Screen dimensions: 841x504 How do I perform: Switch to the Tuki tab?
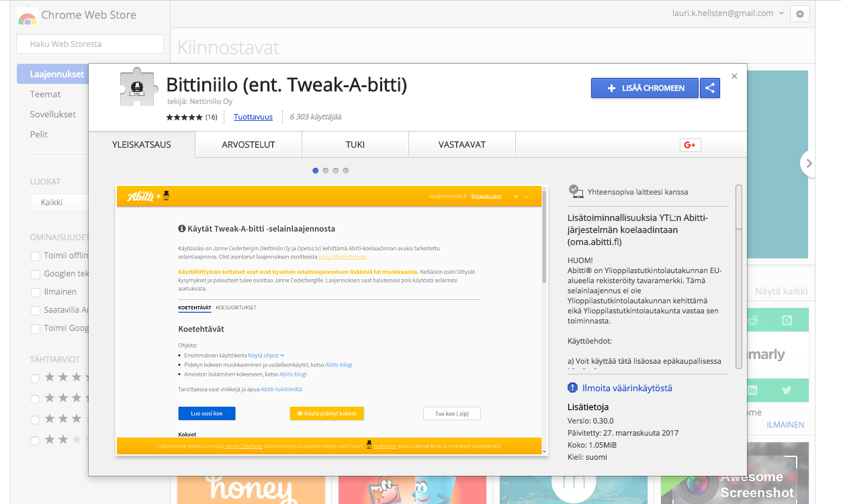[355, 144]
